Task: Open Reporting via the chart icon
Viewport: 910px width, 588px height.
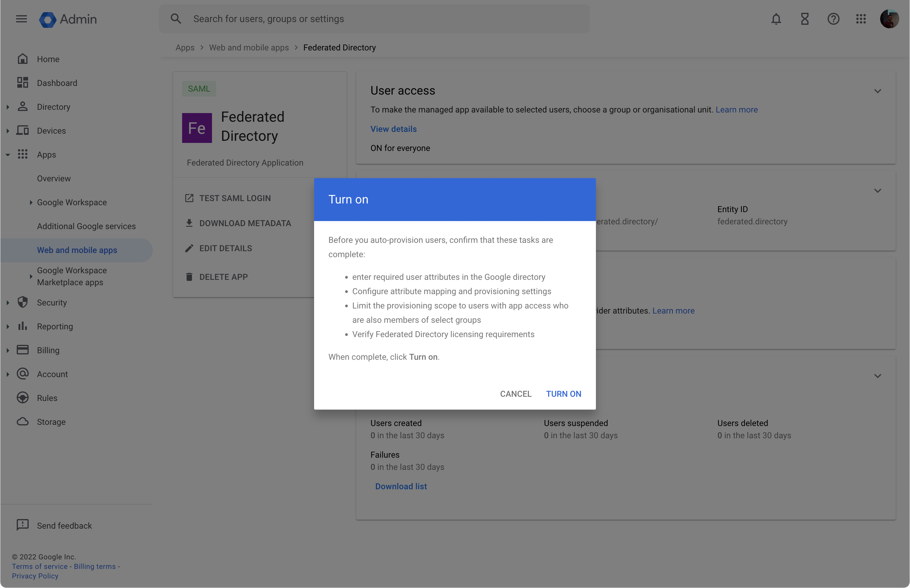Action: (x=22, y=326)
